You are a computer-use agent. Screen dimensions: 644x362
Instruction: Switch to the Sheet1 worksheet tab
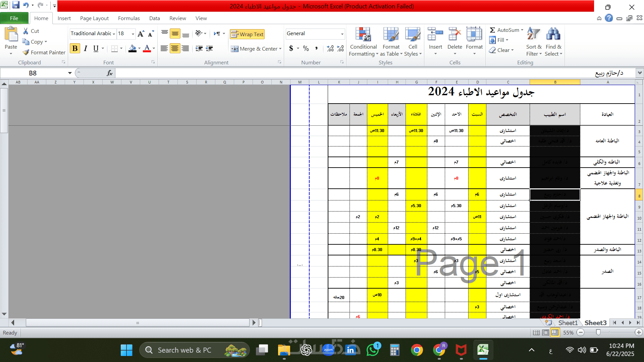tap(568, 323)
